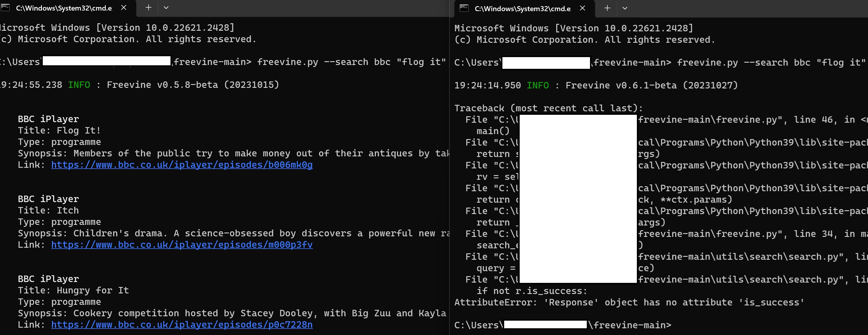Viewport: 868px width, 335px height.
Task: Click the AttributeError message line
Action: pos(629,302)
